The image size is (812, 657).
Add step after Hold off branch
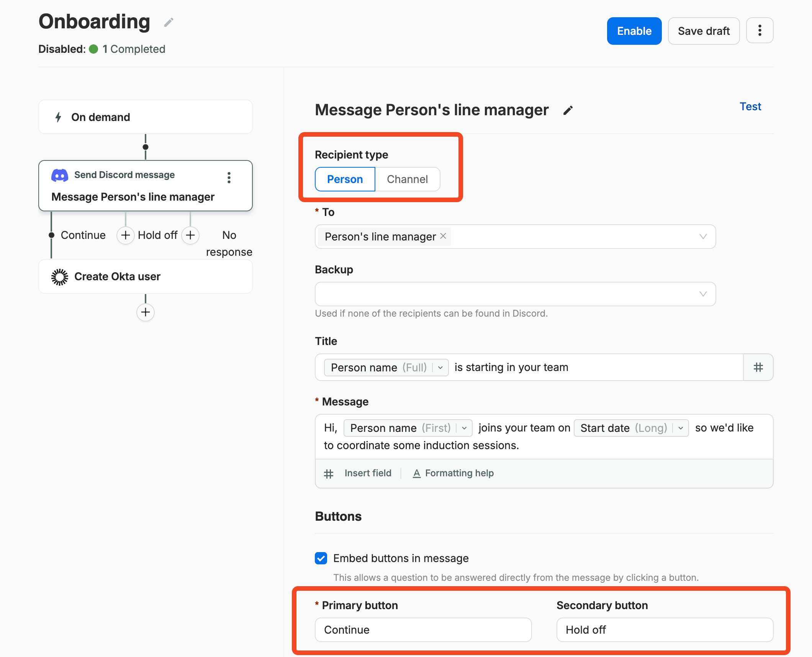coord(190,235)
